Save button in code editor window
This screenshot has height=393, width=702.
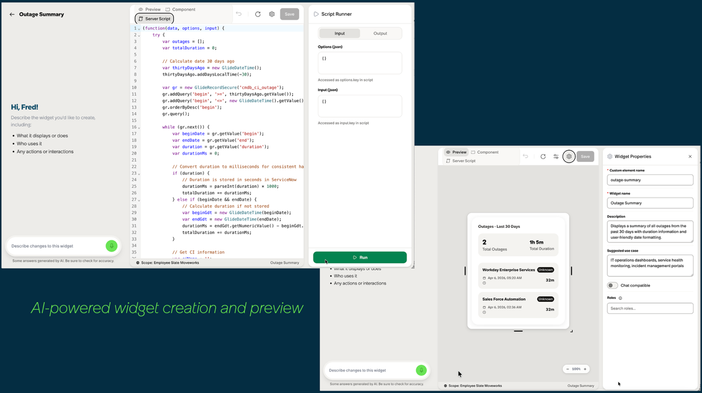click(289, 14)
